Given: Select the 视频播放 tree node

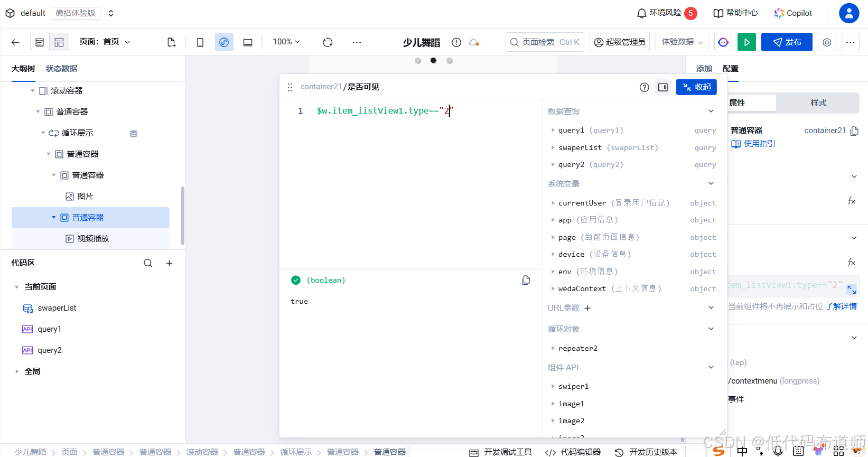Looking at the screenshot, I should 93,239.
